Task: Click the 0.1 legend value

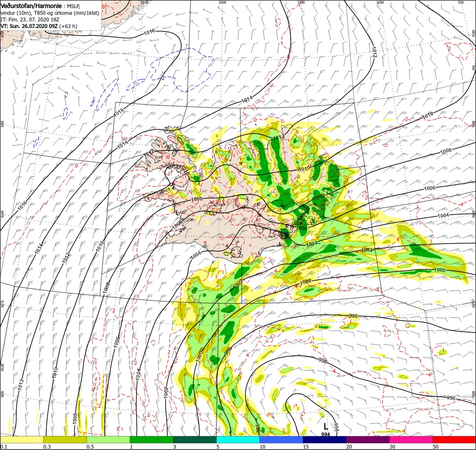Action: point(4,447)
